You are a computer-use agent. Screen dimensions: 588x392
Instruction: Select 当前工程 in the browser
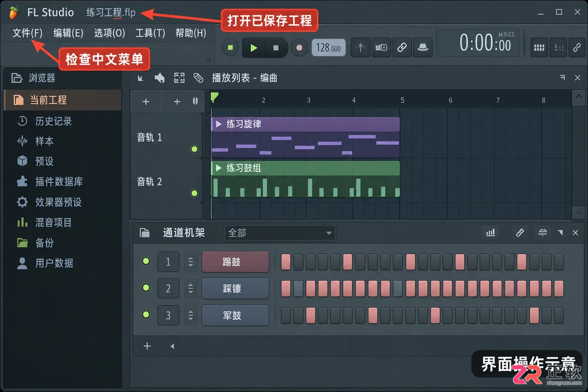click(63, 100)
